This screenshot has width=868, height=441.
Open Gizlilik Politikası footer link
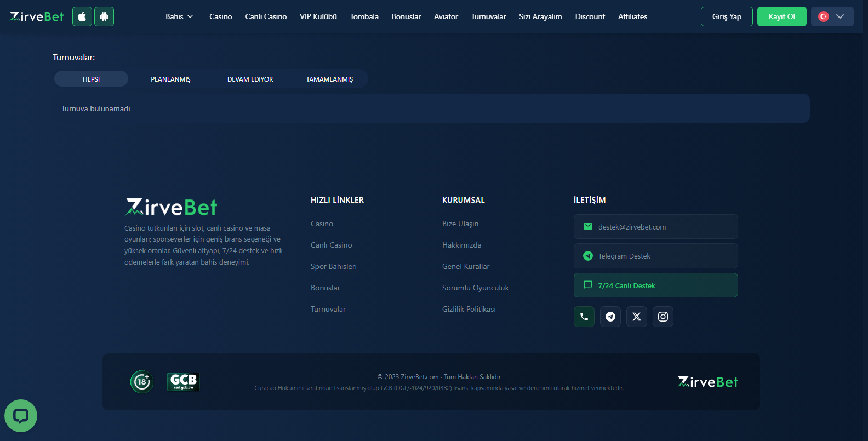coord(469,309)
